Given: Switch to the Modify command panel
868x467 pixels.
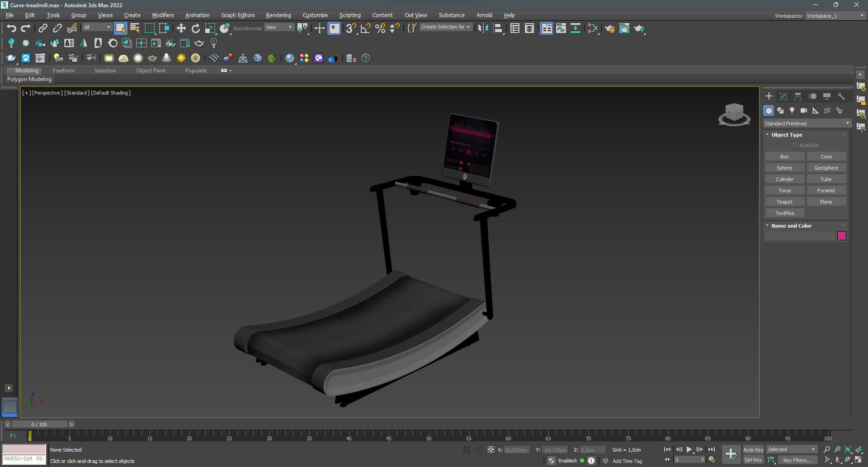Looking at the screenshot, I should coord(783,96).
